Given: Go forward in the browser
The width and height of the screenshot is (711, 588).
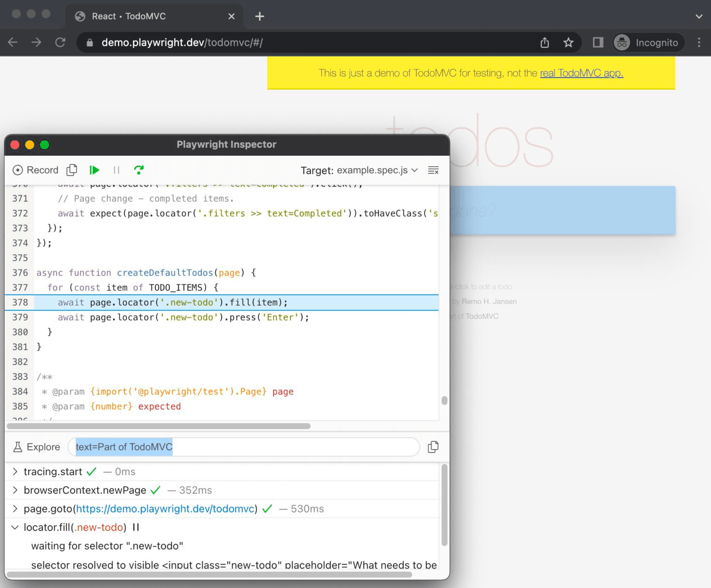Looking at the screenshot, I should (37, 43).
